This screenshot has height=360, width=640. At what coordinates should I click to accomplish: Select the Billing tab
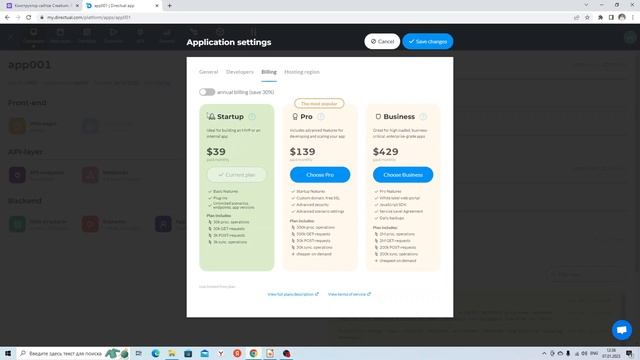tap(269, 72)
